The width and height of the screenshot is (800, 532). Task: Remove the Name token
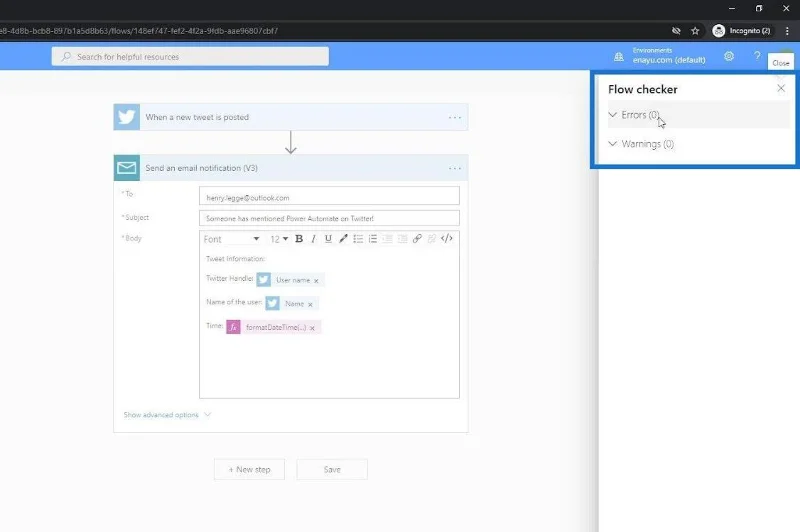[x=310, y=304]
